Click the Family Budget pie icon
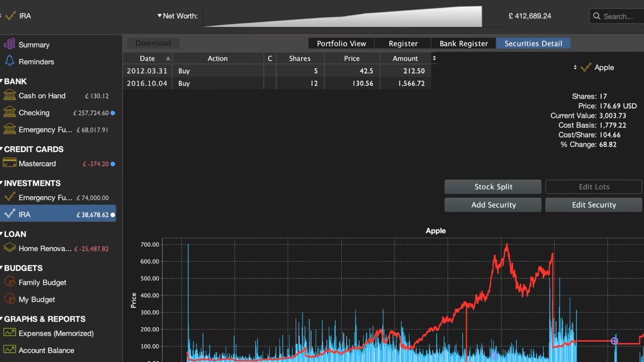 click(x=9, y=282)
